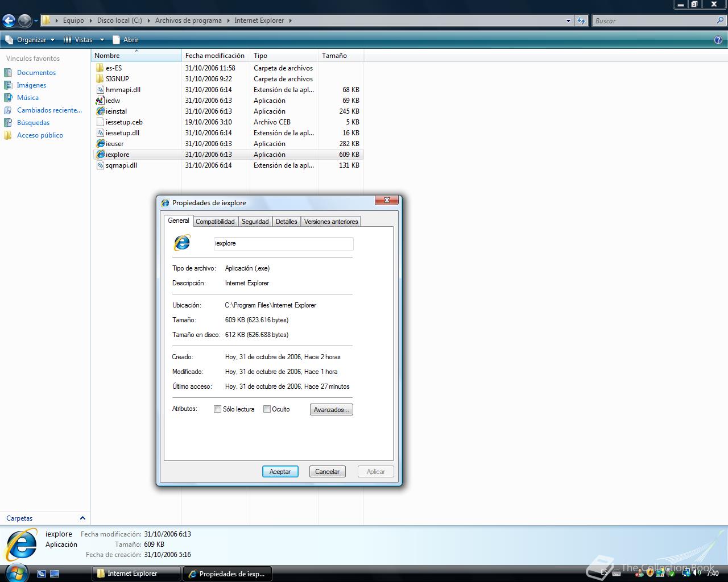Click Abrir in the toolbar

[125, 40]
